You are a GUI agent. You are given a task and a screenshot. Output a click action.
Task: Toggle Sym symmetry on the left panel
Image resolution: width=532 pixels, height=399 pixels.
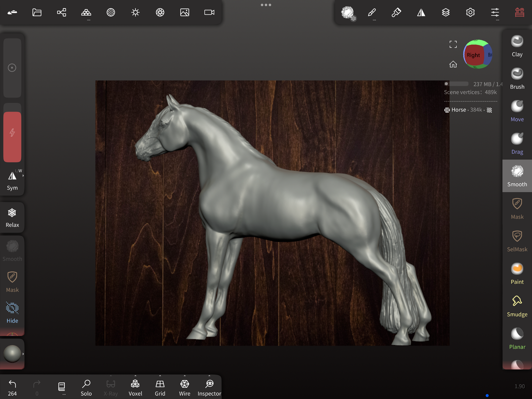coord(12,180)
